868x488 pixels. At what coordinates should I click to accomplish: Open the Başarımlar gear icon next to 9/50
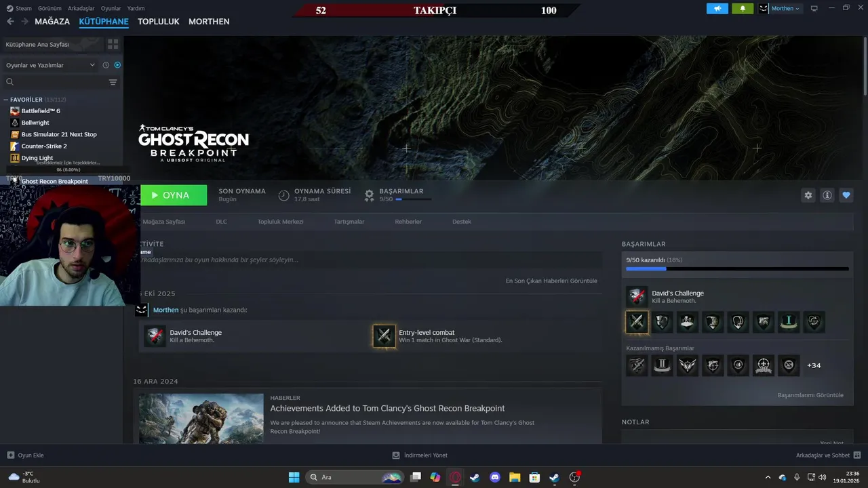(369, 195)
